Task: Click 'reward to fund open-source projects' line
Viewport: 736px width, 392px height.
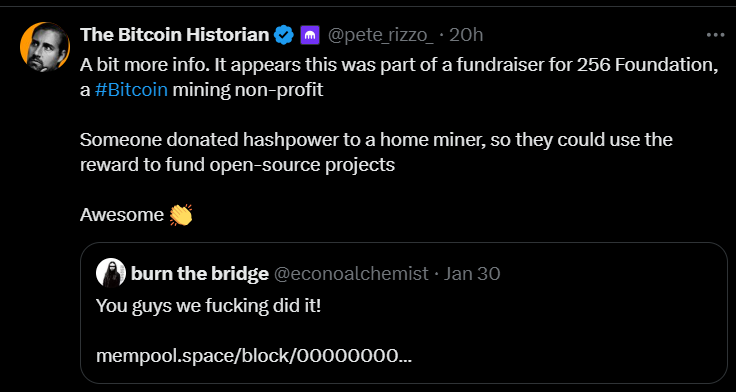Action: tap(238, 165)
